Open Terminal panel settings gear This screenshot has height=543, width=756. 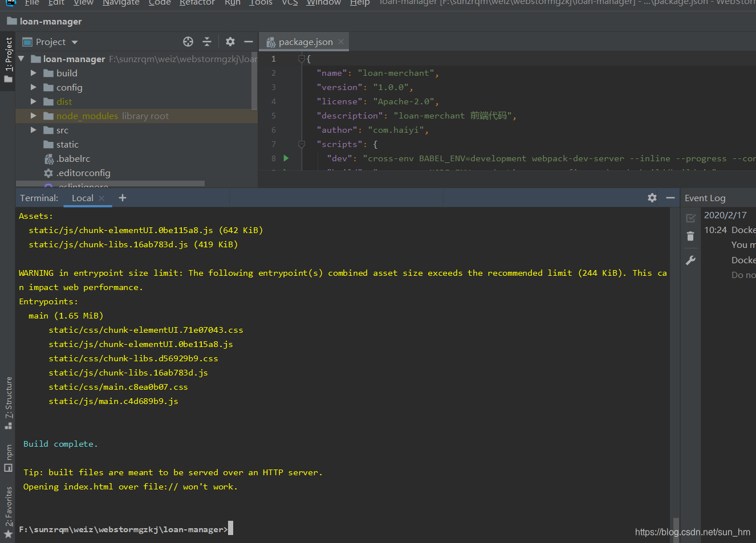point(652,198)
